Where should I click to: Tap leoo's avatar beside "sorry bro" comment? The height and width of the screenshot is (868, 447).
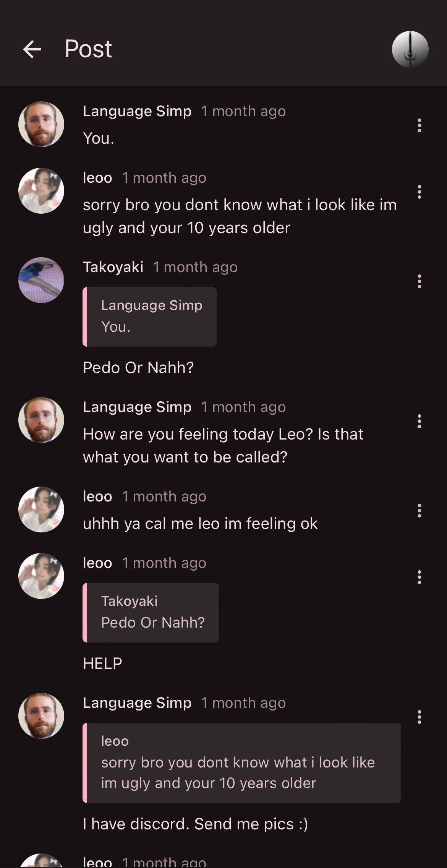point(41,191)
